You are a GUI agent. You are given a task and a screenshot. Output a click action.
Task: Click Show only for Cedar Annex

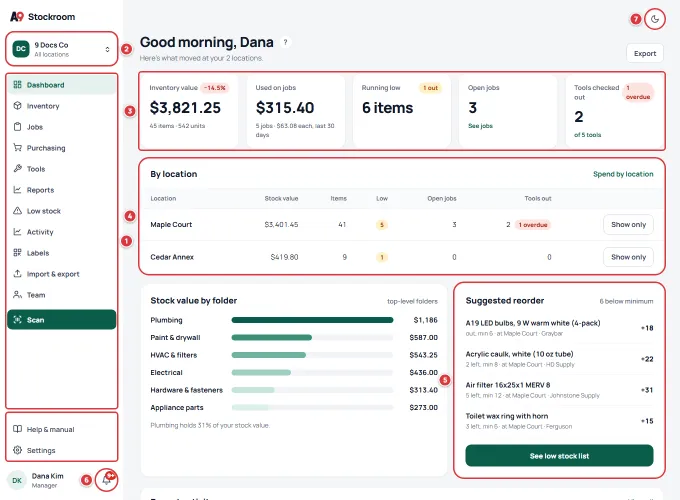point(628,257)
